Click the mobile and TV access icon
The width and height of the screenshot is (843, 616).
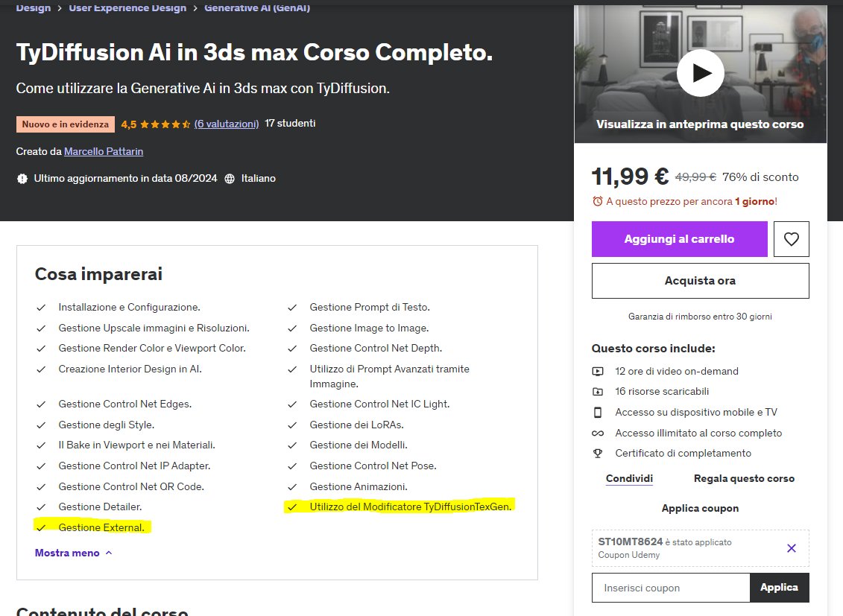[599, 412]
